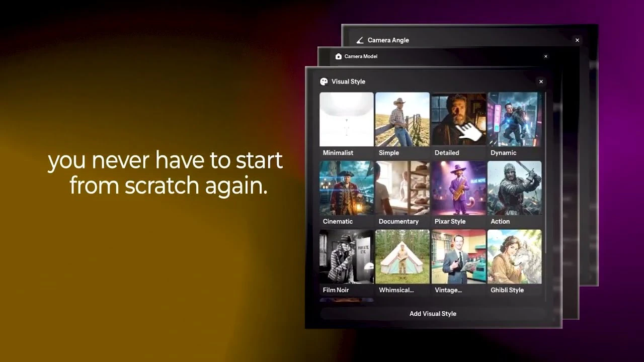Pick the Detailed visual style thumbnail
This screenshot has height=362, width=644.
click(x=459, y=119)
